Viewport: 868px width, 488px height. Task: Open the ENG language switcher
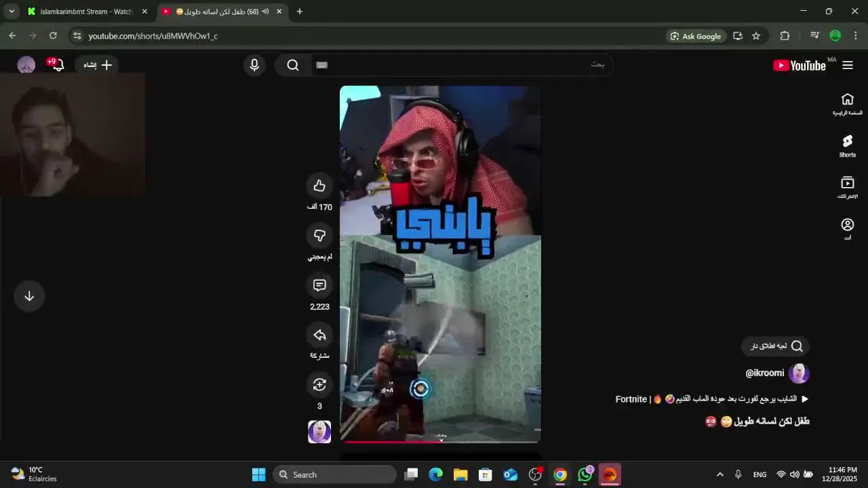760,474
